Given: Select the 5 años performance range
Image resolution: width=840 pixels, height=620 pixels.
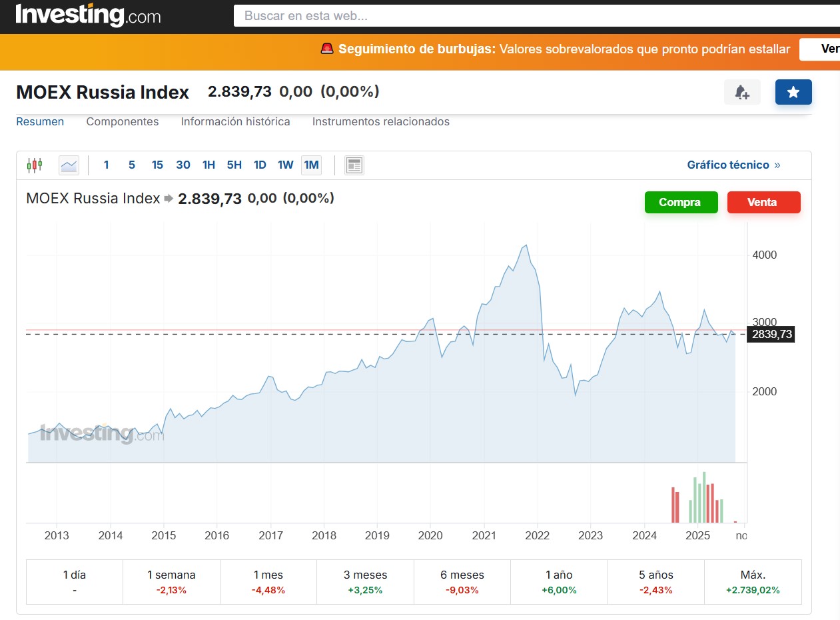Looking at the screenshot, I should click(x=655, y=581).
